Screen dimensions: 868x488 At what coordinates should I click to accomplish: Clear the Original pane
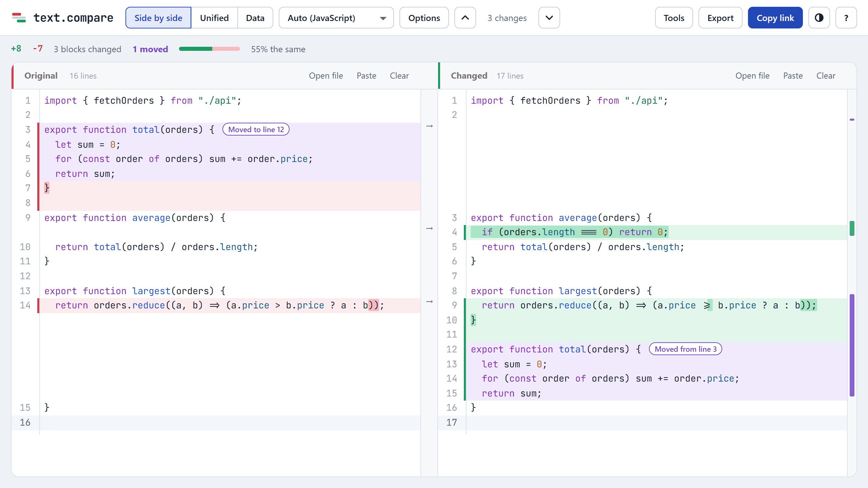399,76
